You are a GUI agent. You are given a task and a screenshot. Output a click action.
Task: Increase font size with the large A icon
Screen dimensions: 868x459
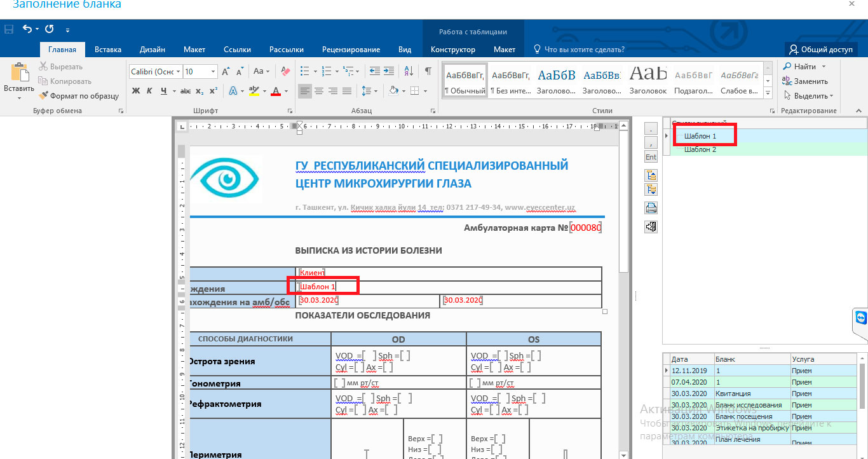click(x=226, y=72)
